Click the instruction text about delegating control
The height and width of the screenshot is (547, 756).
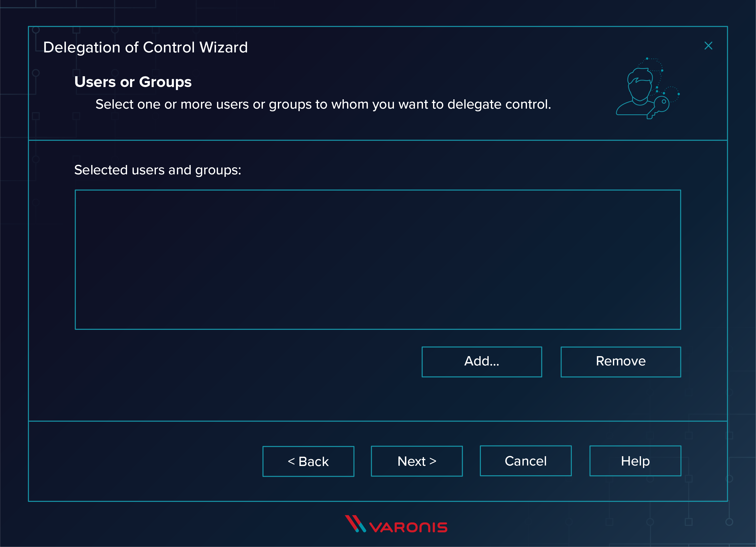tap(323, 104)
